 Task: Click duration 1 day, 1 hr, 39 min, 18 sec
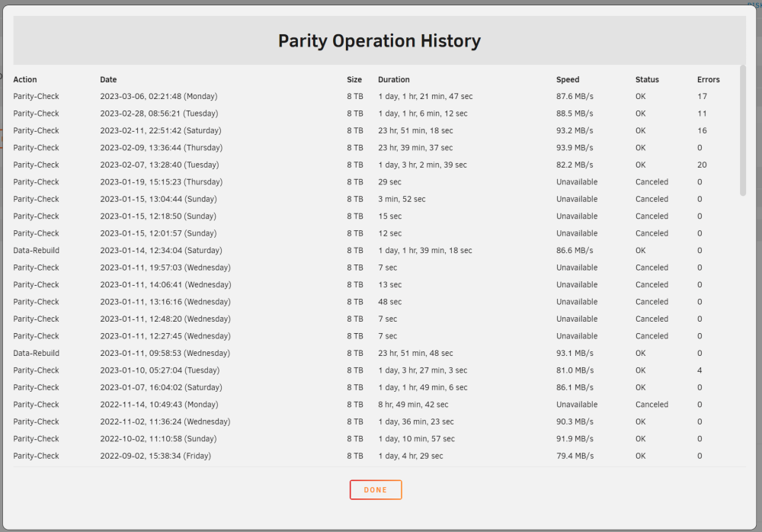point(425,251)
